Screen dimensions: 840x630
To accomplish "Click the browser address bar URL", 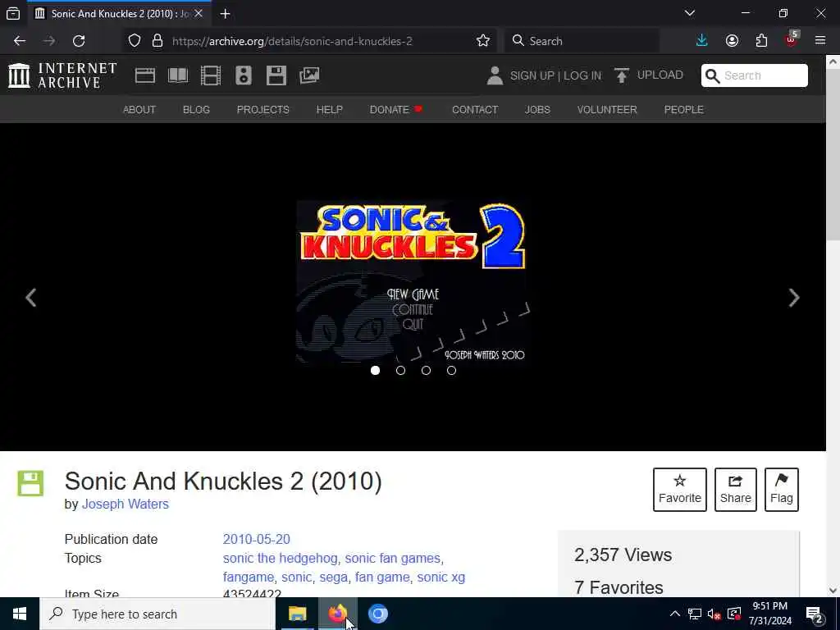I will 293,41.
